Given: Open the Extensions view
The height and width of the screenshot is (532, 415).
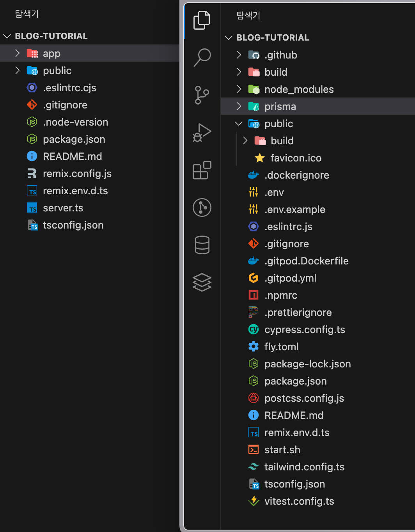Looking at the screenshot, I should tap(202, 170).
